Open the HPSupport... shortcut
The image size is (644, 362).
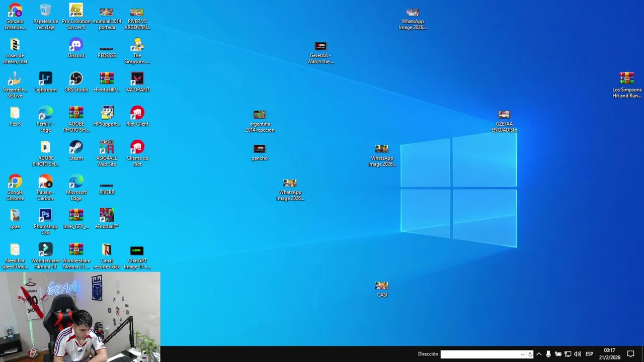click(x=107, y=116)
